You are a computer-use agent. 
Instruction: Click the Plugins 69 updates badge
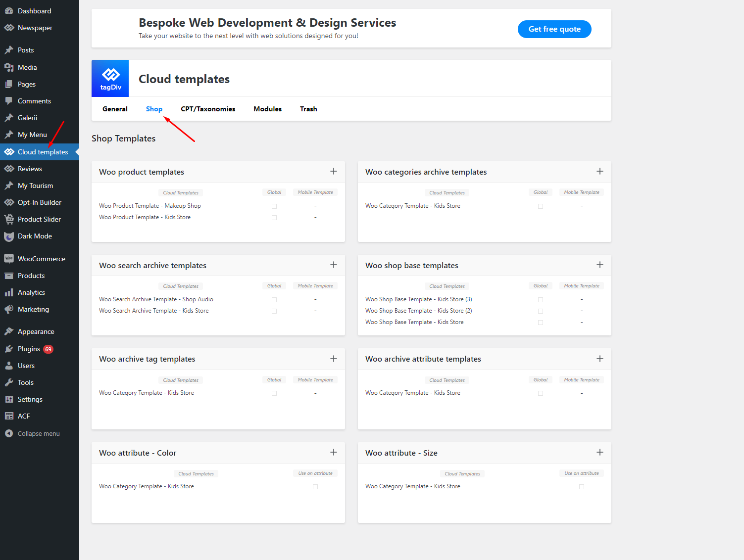[48, 349]
